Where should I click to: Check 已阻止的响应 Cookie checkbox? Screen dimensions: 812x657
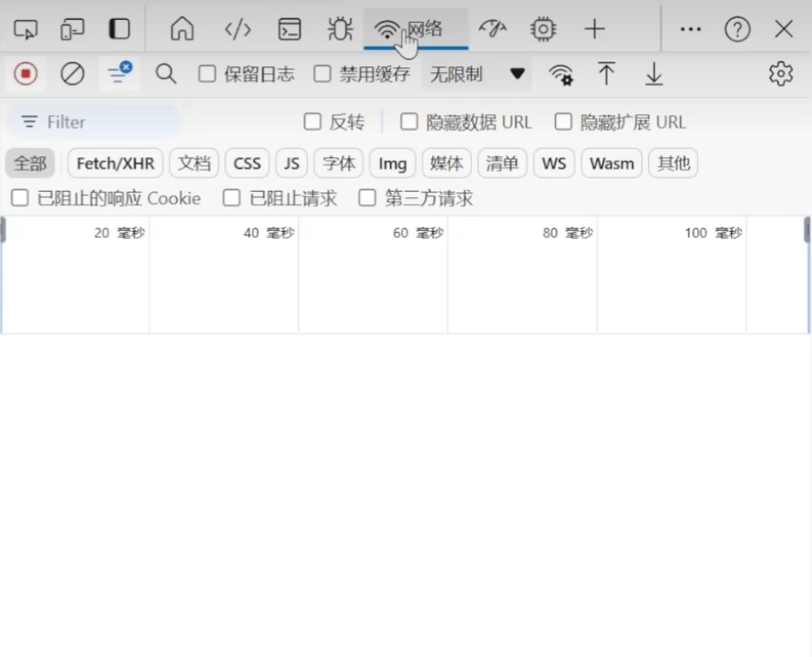20,197
